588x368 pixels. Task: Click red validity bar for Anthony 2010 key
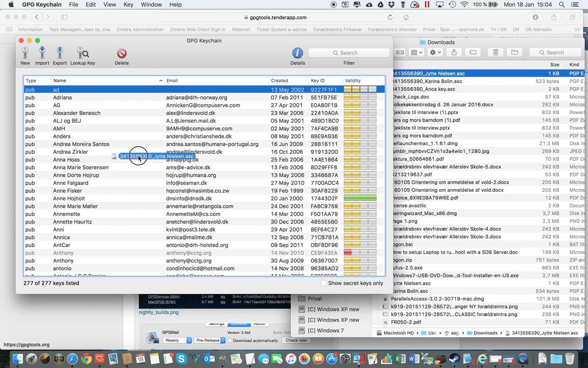(x=348, y=252)
